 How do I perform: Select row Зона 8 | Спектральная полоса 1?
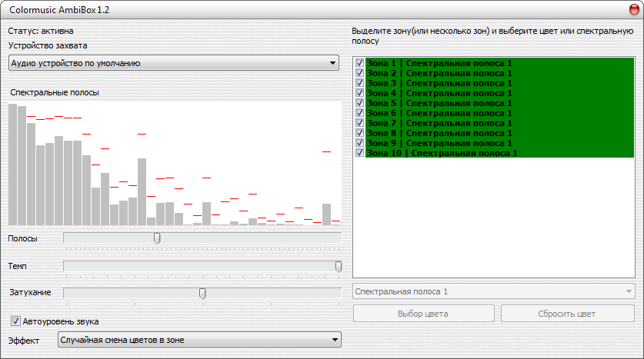tap(499, 133)
